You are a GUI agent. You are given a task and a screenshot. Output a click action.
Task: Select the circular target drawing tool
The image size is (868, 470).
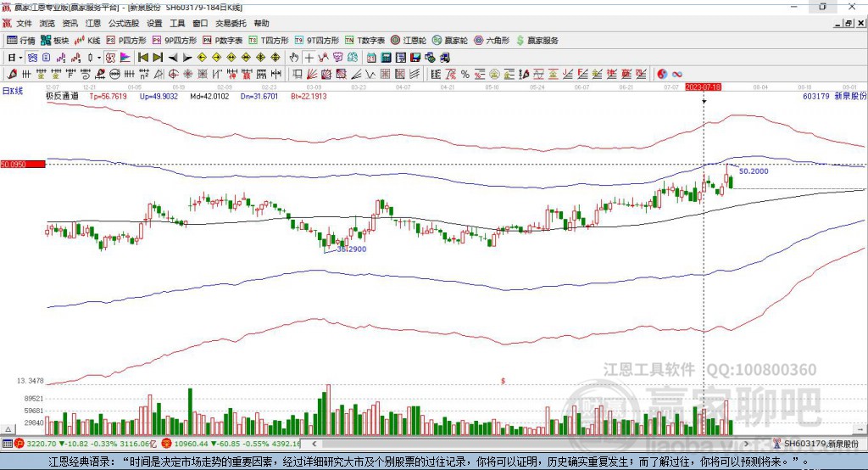(x=173, y=74)
